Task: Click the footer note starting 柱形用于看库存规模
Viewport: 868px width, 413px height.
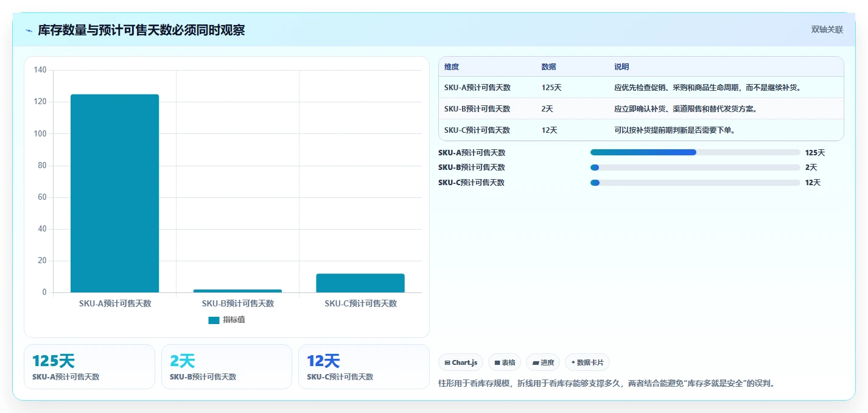Action: point(609,384)
